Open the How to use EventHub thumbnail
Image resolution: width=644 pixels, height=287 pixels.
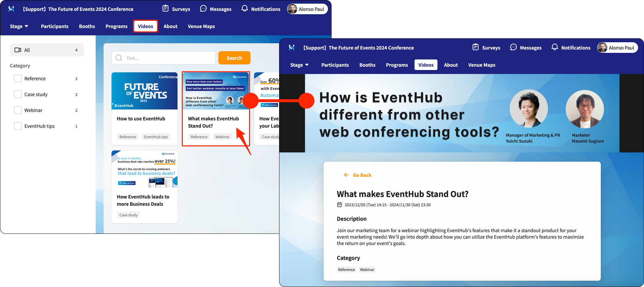coord(145,91)
